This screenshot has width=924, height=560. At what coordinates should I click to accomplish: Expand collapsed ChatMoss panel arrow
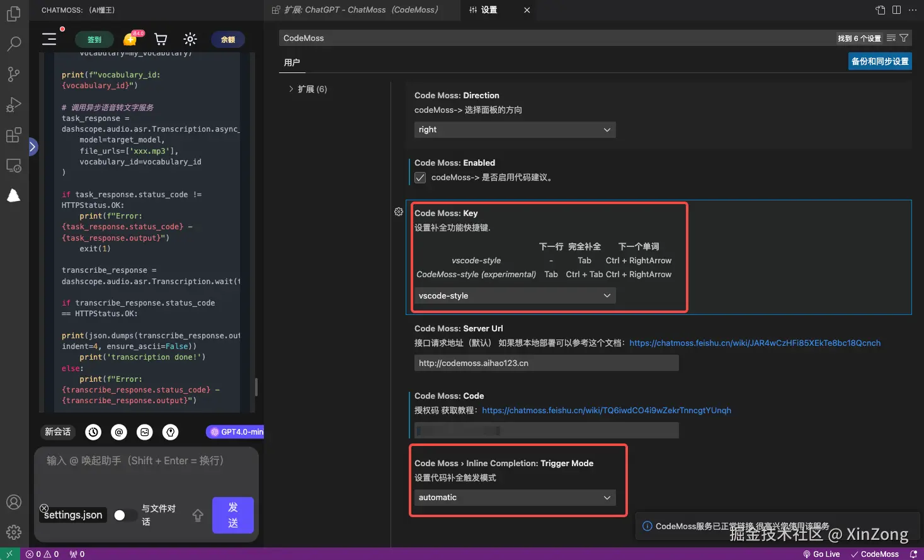(x=33, y=147)
